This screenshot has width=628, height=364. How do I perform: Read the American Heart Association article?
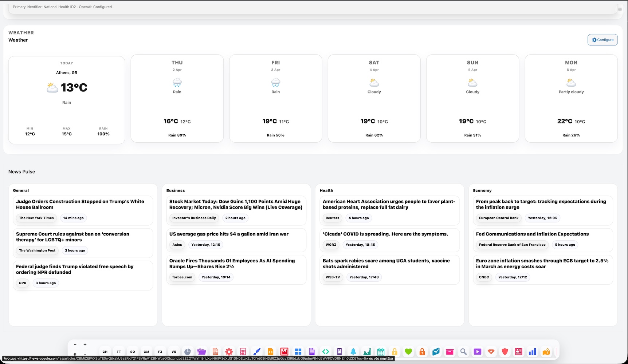389,204
